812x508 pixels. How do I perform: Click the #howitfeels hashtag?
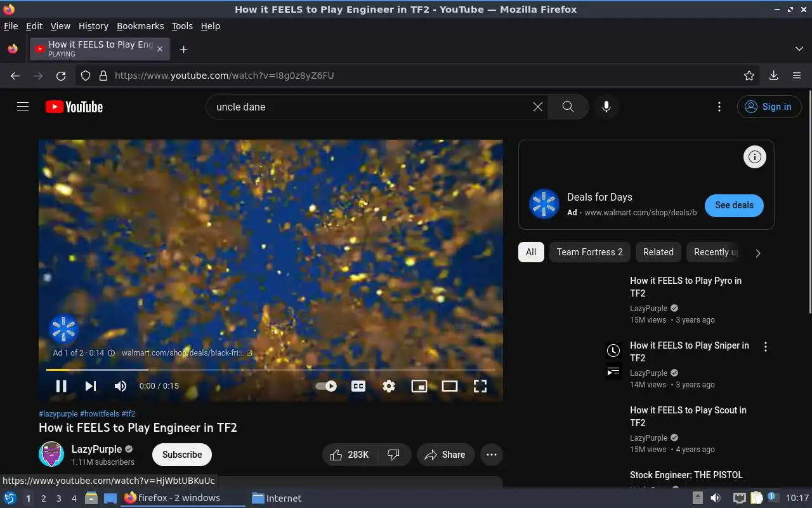(x=100, y=413)
